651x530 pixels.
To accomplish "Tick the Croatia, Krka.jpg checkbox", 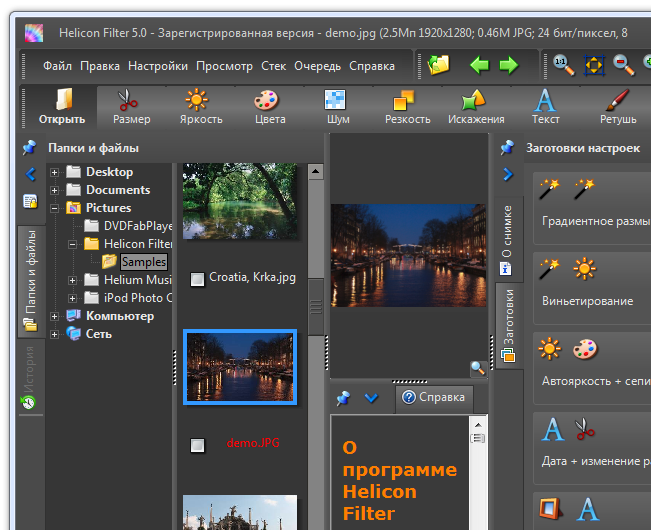I will tap(197, 279).
